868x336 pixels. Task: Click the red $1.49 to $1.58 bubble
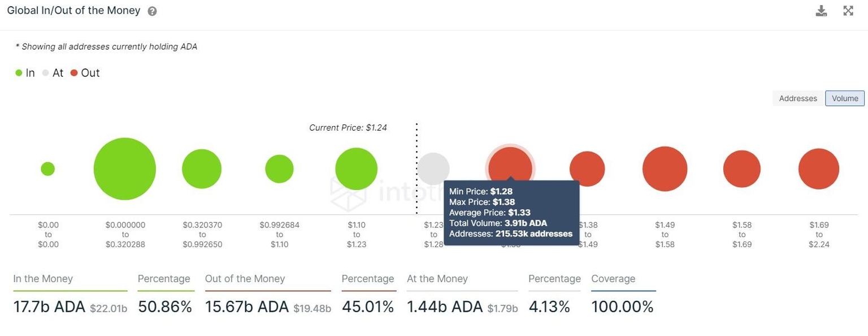pyautogui.click(x=665, y=169)
